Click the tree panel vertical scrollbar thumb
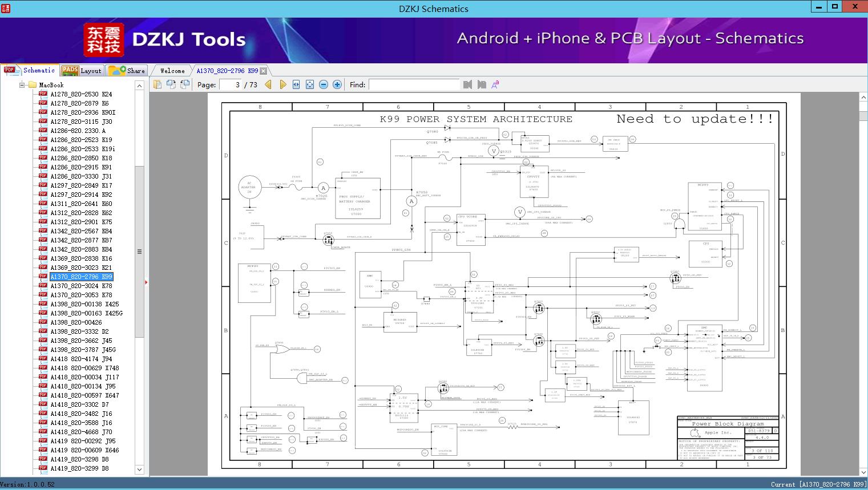Image resolution: width=868 pixels, height=490 pixels. click(x=139, y=251)
